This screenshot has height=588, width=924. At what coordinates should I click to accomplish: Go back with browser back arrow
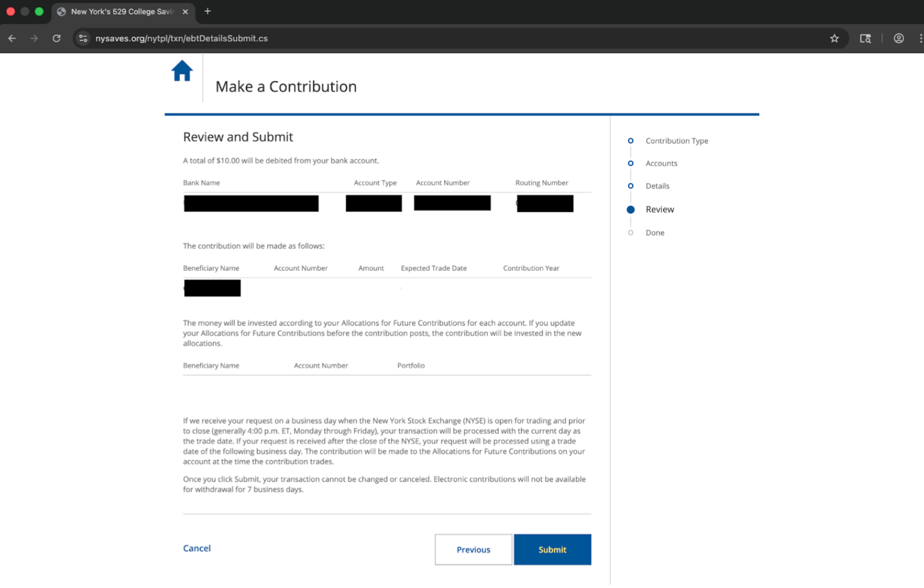[x=12, y=38]
